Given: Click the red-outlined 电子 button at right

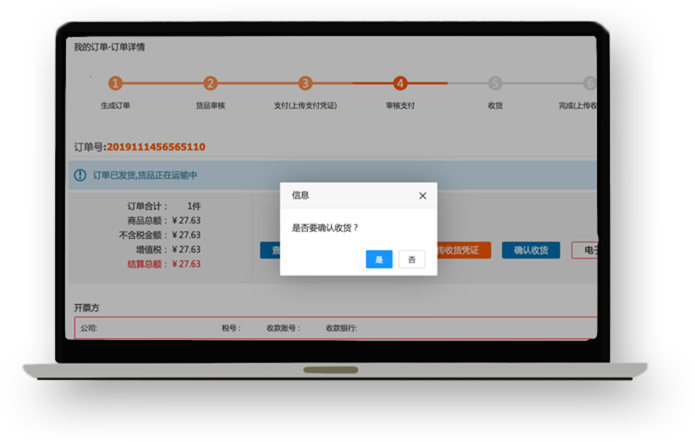Looking at the screenshot, I should click(584, 250).
